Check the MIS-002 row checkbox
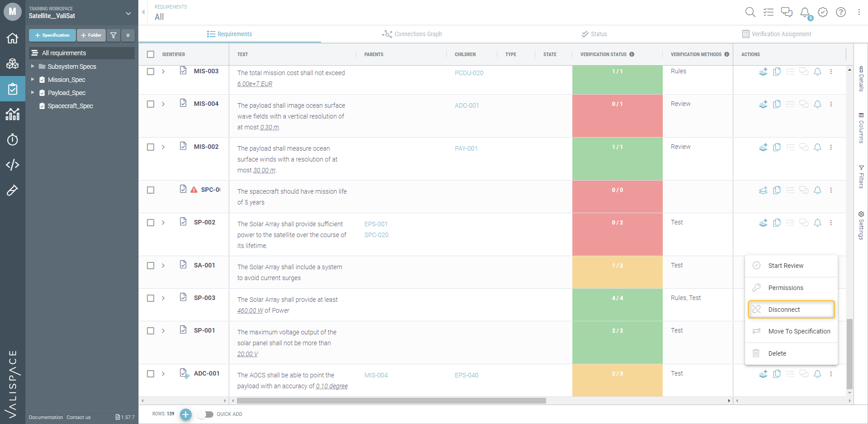 [x=151, y=147]
